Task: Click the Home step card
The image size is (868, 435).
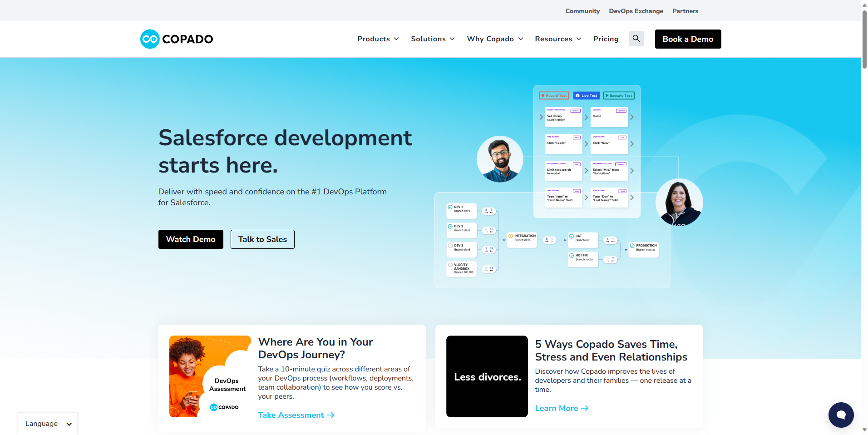Action: [609, 117]
